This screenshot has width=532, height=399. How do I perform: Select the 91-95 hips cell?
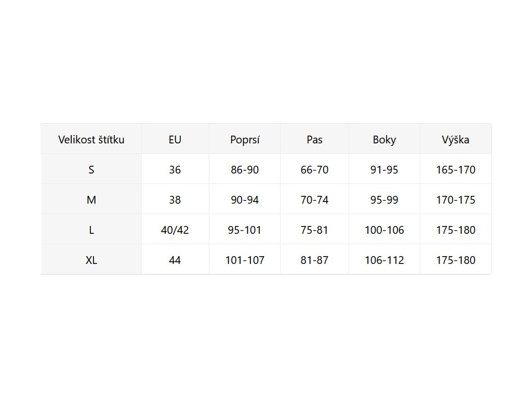click(x=384, y=169)
